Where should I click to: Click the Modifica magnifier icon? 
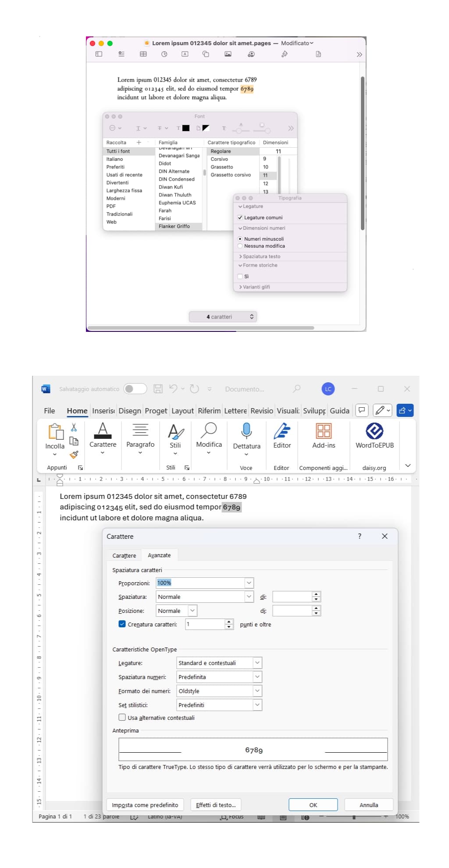pos(209,431)
